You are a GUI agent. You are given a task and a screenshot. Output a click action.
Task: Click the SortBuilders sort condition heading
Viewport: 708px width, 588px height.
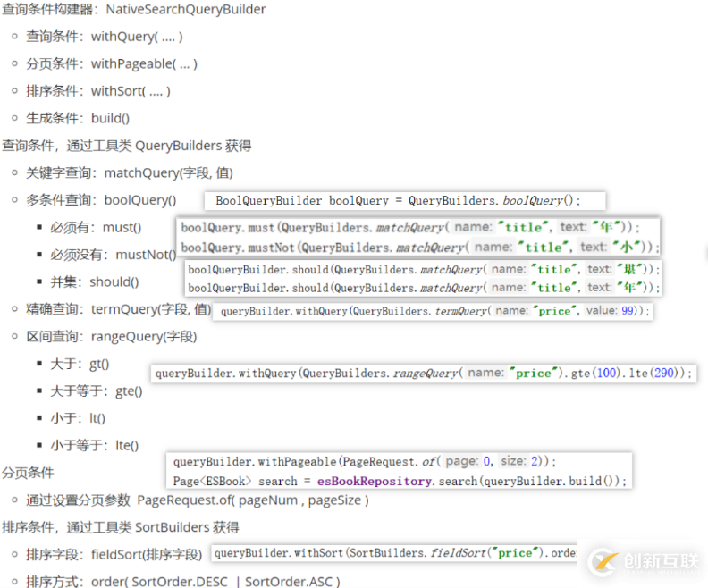121,527
